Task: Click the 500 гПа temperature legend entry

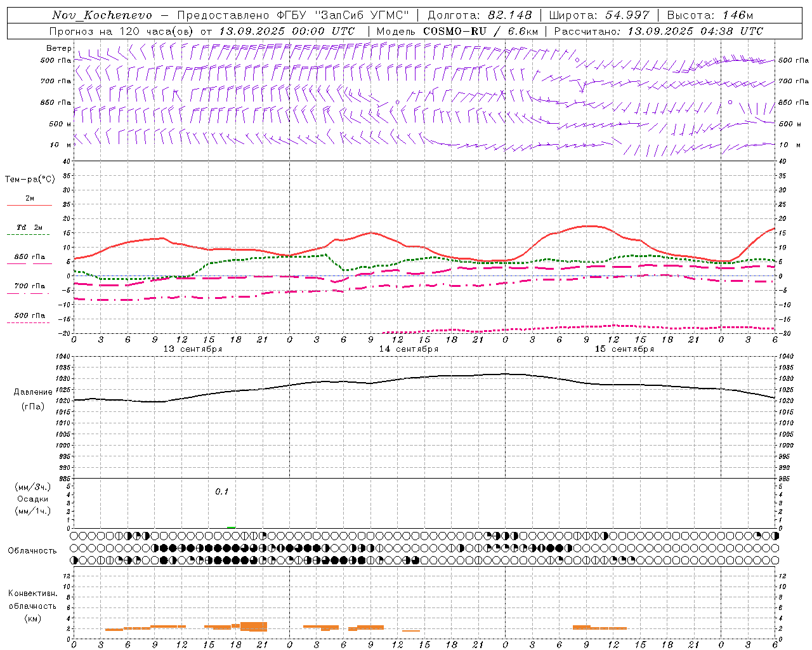Action: [x=30, y=315]
